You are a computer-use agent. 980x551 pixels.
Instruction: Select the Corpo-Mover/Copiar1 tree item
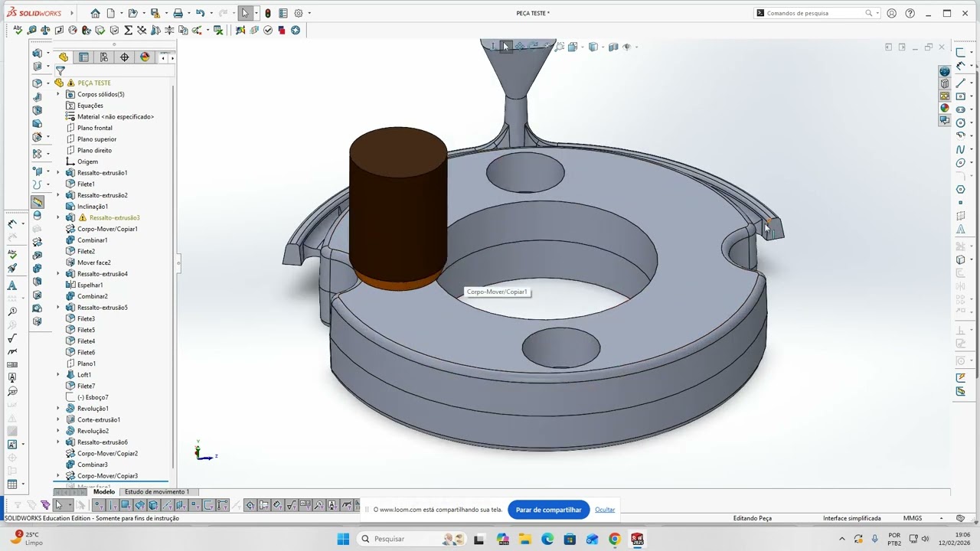(107, 229)
